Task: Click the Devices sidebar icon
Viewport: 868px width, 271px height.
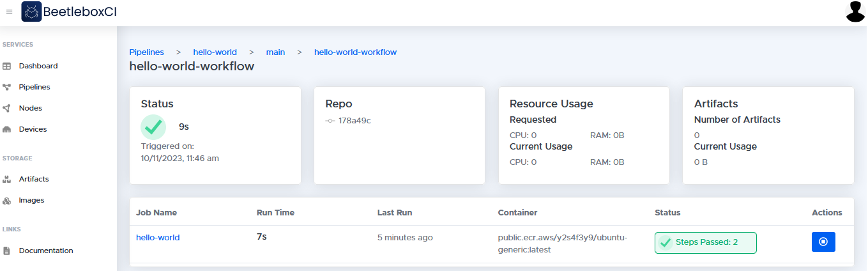Action: (x=7, y=129)
